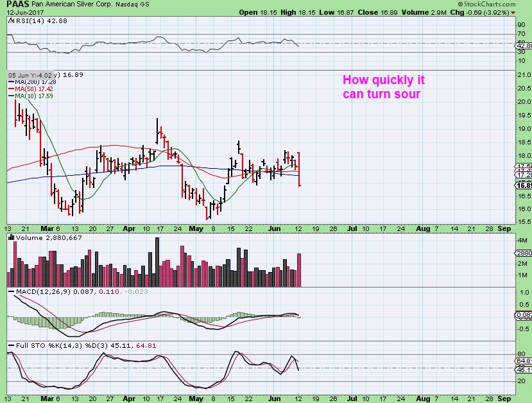This screenshot has width=532, height=403.
Task: Click the 19.0 price axis label
Action: 524,129
